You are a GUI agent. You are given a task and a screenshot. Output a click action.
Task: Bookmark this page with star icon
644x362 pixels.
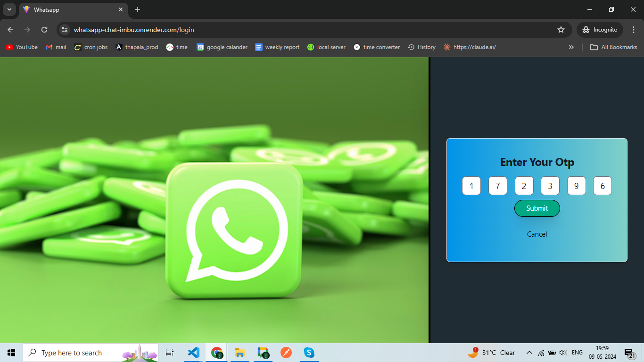tap(561, 30)
